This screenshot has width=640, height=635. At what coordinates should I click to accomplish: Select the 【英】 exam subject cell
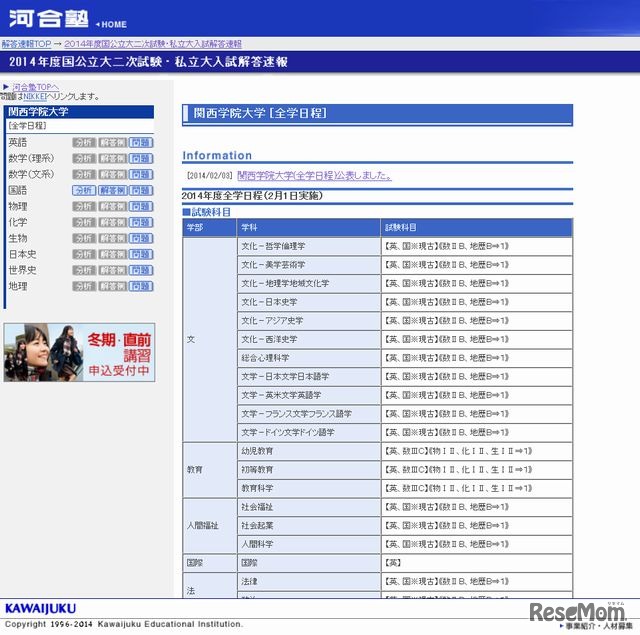click(477, 563)
